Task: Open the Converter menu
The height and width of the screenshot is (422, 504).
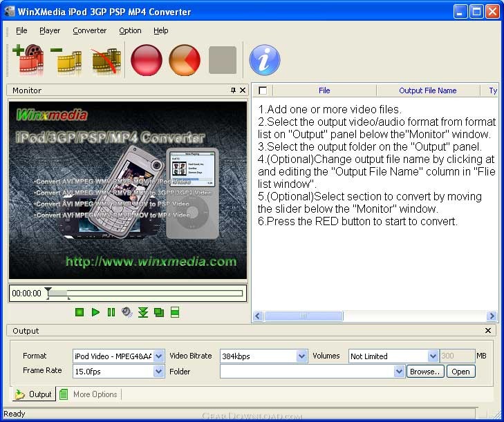Action: point(90,30)
